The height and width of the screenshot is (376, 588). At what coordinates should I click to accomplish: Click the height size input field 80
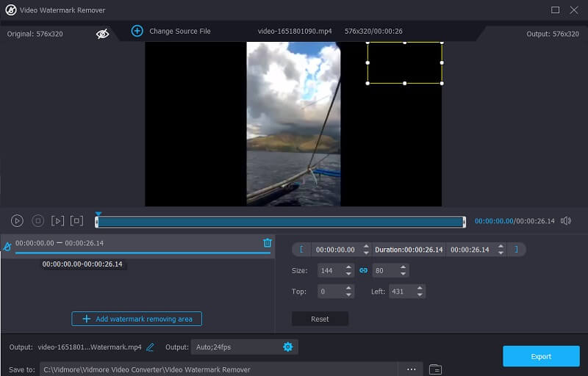(x=385, y=270)
